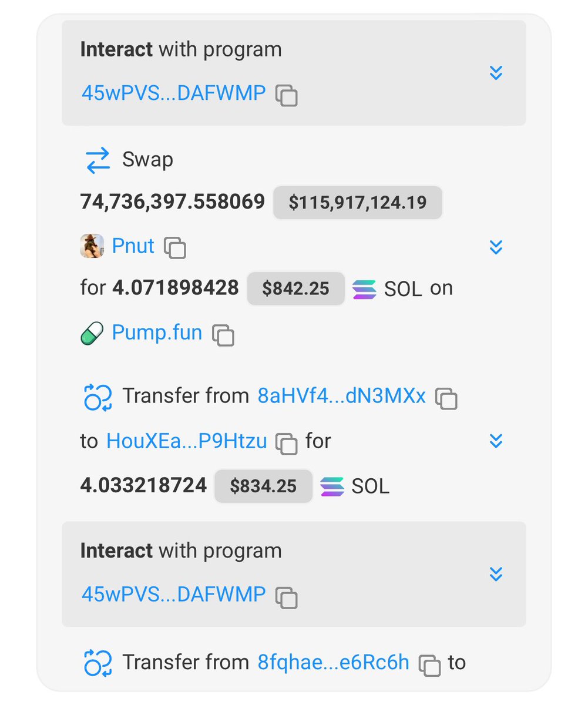The image size is (588, 705).
Task: Expand first Interact with program section
Action: click(x=497, y=72)
